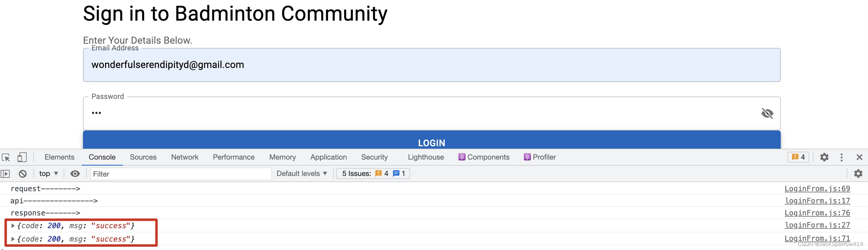The height and width of the screenshot is (250, 868).
Task: Click the 'api---------------->' log line
Action: point(54,201)
